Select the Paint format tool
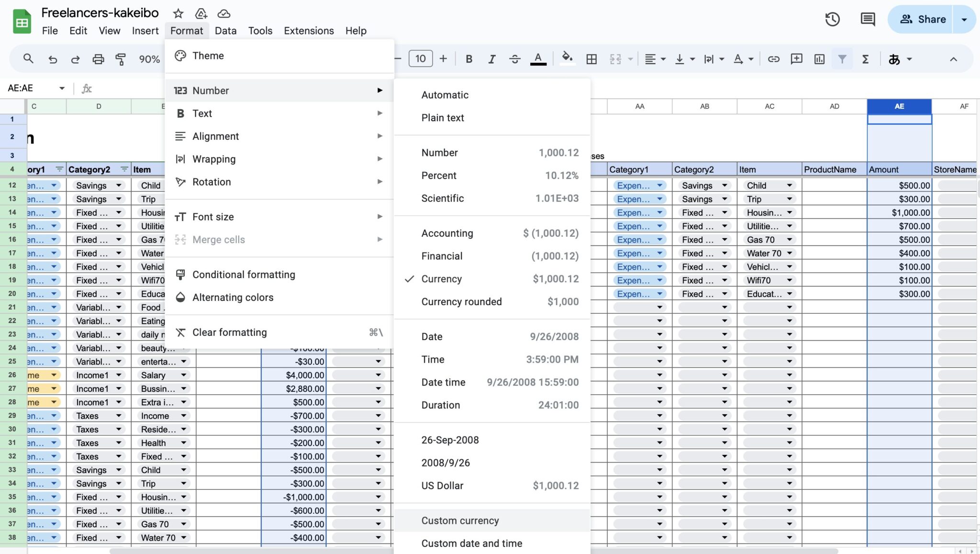Image resolution: width=980 pixels, height=554 pixels. point(121,58)
